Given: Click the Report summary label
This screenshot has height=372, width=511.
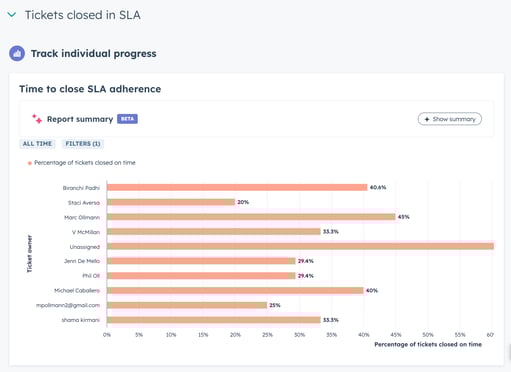Looking at the screenshot, I should click(x=80, y=119).
